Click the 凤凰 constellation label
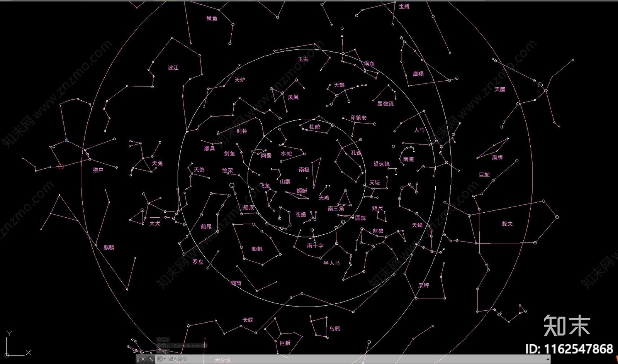Screen dimensions: 618x364 click(x=293, y=97)
